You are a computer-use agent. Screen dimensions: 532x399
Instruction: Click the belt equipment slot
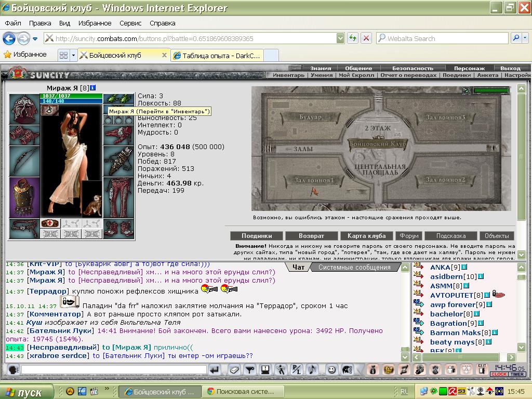pyautogui.click(x=24, y=229)
